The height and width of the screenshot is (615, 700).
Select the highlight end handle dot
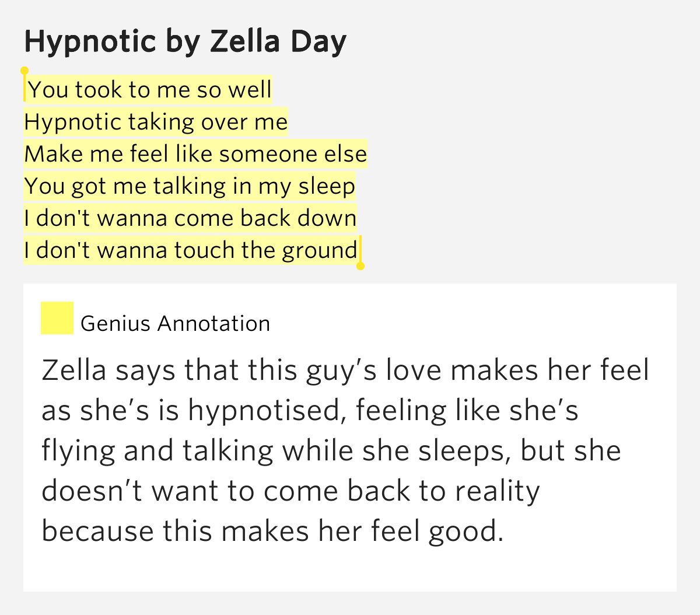click(360, 266)
